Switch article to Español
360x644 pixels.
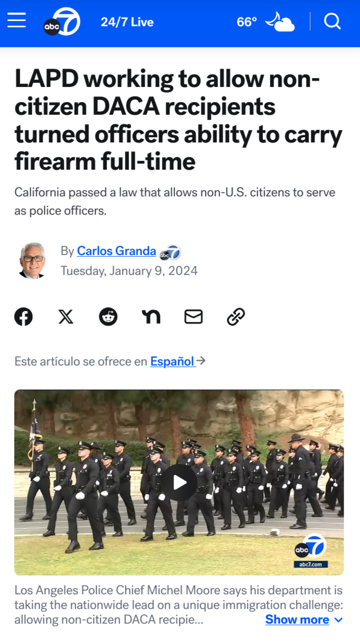coord(173,361)
